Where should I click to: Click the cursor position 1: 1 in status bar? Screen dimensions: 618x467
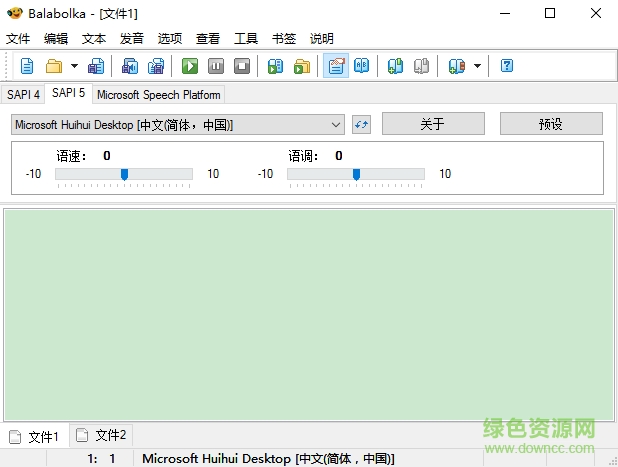click(101, 459)
